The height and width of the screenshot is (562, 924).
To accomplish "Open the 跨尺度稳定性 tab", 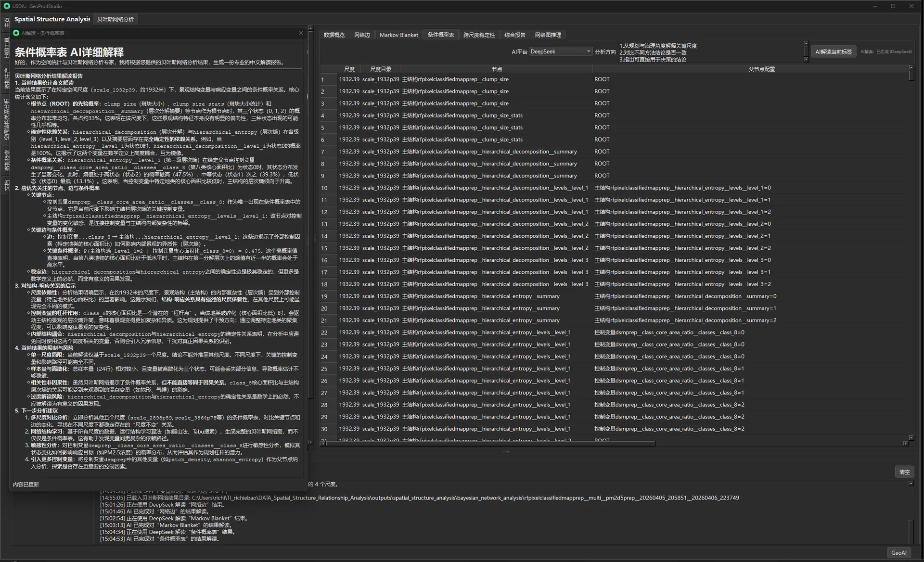I will [479, 35].
